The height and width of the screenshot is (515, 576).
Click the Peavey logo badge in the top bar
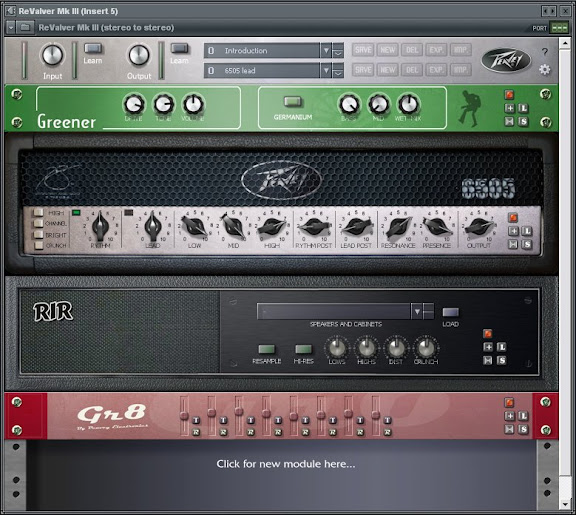[x=506, y=60]
